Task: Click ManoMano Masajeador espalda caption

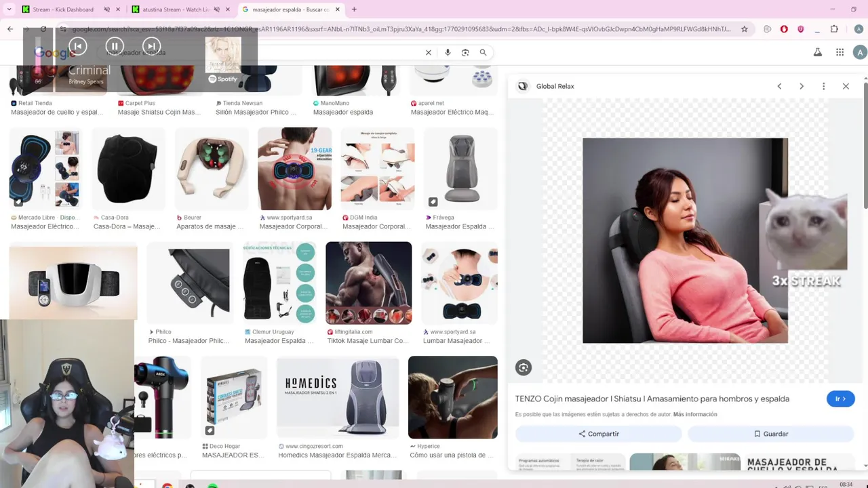Action: click(x=342, y=112)
